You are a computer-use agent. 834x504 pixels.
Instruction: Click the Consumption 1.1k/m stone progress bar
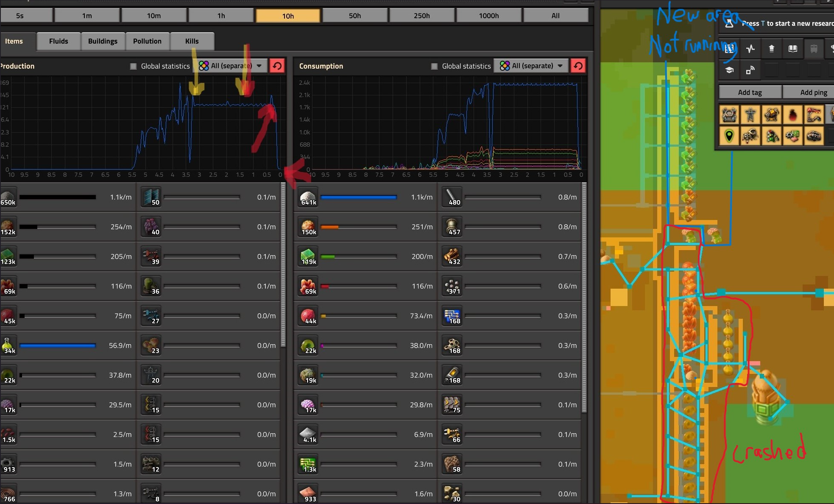coord(359,197)
